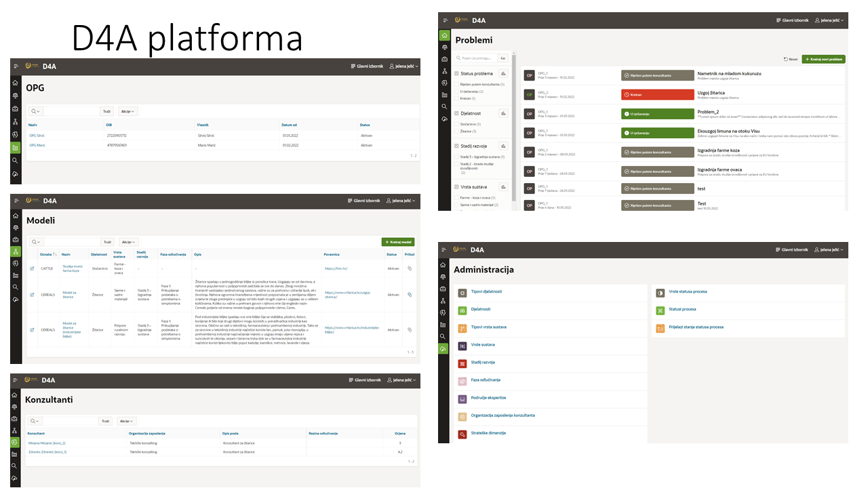Image resolution: width=868 pixels, height=488 pixels.
Task: Click the Kreiraj model button
Action: pyautogui.click(x=398, y=242)
